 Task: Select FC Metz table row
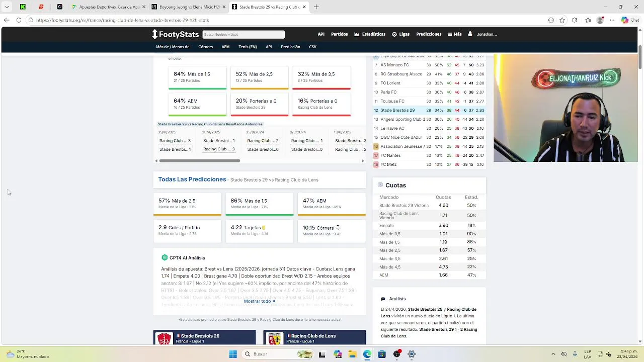(429, 164)
